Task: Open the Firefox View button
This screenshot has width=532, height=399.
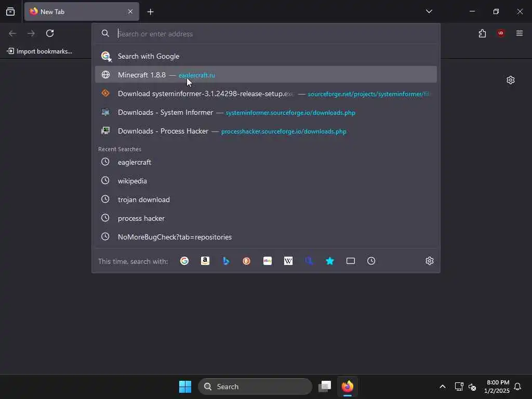Action: (x=10, y=11)
